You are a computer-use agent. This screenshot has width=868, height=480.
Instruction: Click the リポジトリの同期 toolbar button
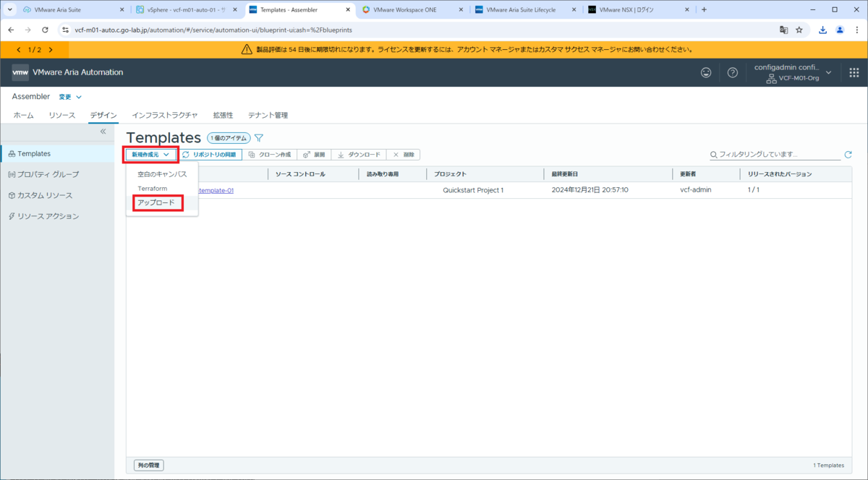(x=208, y=155)
